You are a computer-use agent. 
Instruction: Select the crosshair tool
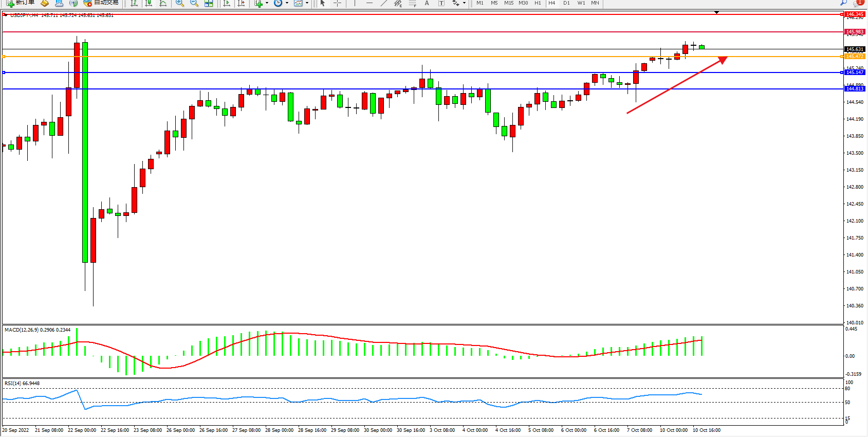click(337, 3)
